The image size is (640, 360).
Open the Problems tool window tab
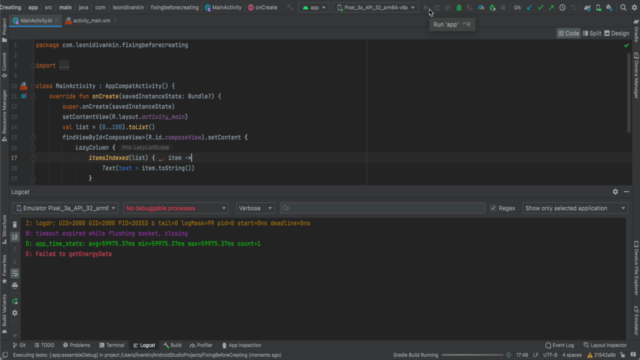click(x=76, y=345)
